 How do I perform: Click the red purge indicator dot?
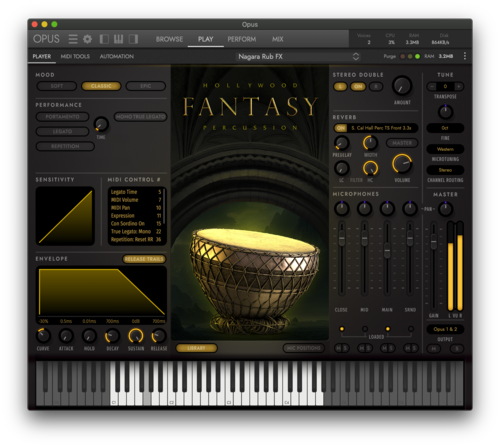tap(403, 56)
